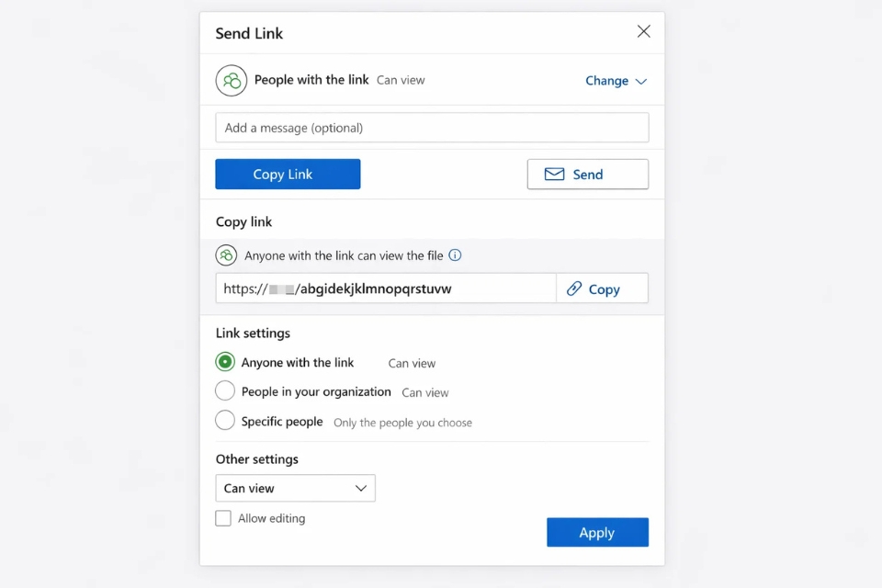Screen dimensions: 882x588
Task: Click the green anyone-access icon in Copy link section
Action: (226, 255)
